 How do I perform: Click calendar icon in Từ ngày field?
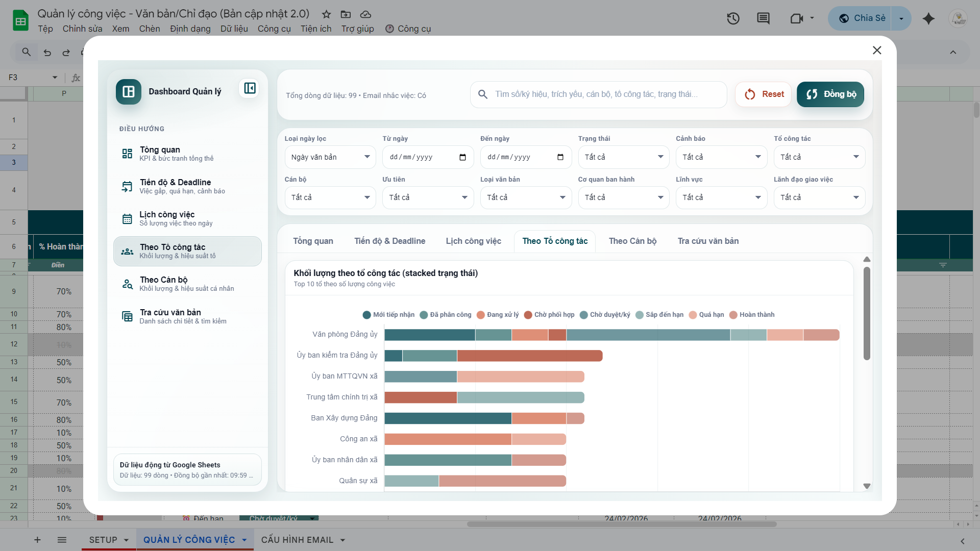(462, 157)
